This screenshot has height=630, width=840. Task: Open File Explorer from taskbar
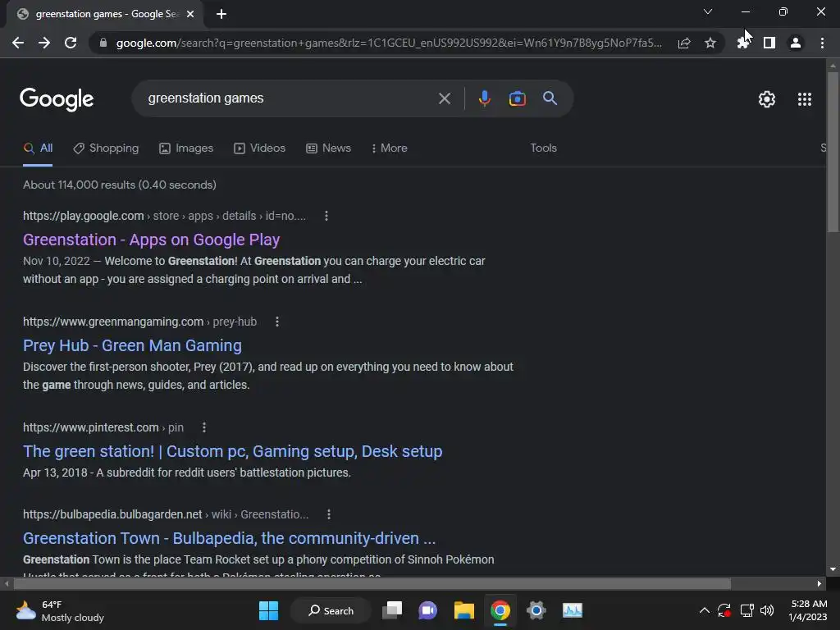coord(464,610)
